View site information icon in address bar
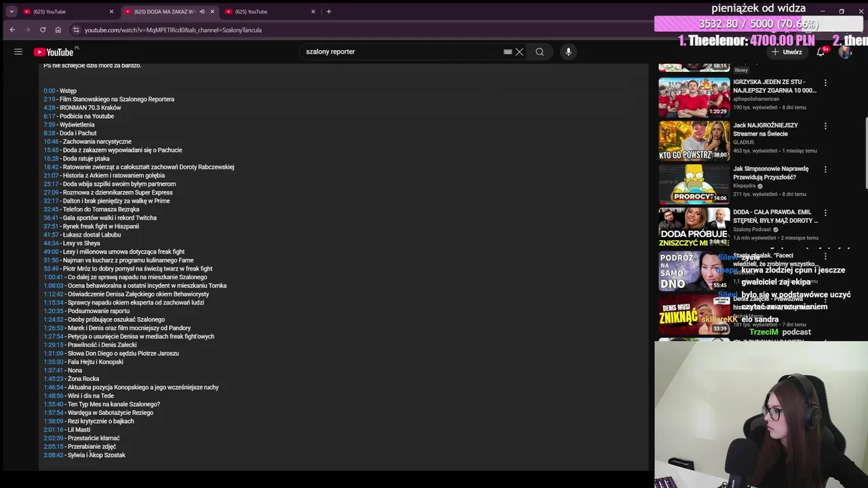868x488 pixels. pyautogui.click(x=76, y=30)
